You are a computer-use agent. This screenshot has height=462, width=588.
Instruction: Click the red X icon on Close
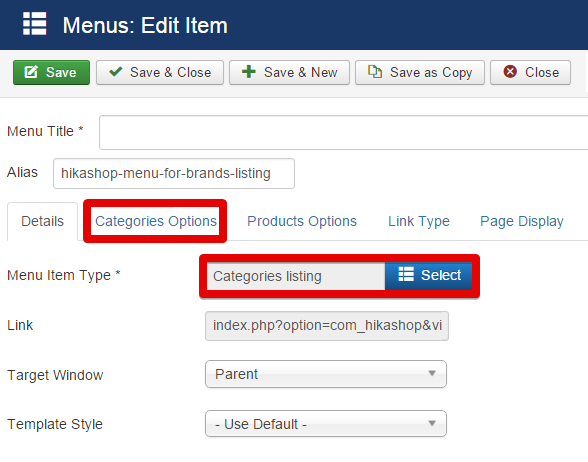point(510,71)
